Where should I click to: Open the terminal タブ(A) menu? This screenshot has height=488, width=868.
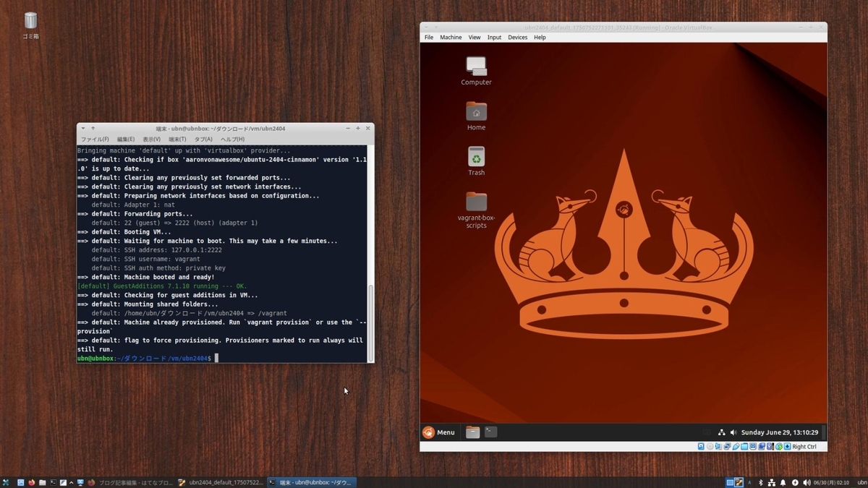pyautogui.click(x=203, y=140)
